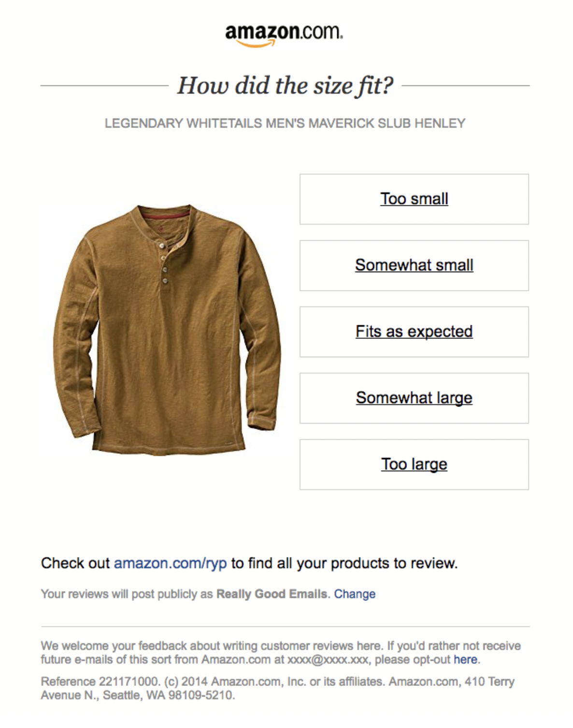This screenshot has width=573, height=728.
Task: Click the How did the size fit heading
Action: point(285,86)
